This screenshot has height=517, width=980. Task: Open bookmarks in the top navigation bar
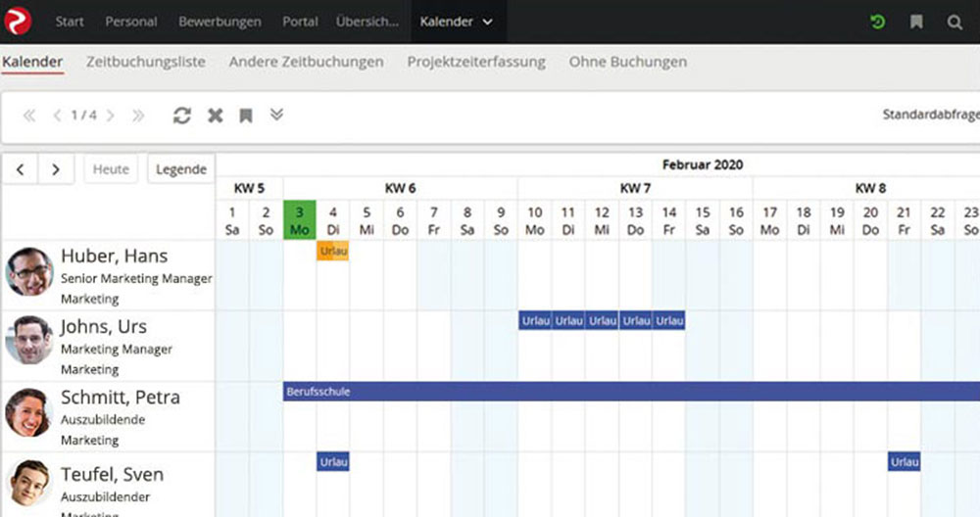pyautogui.click(x=916, y=22)
